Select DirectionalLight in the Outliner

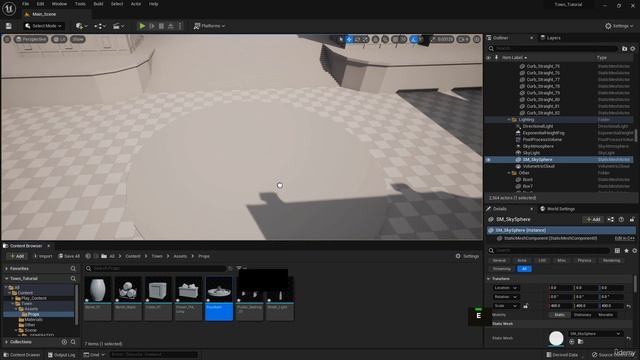(538, 126)
